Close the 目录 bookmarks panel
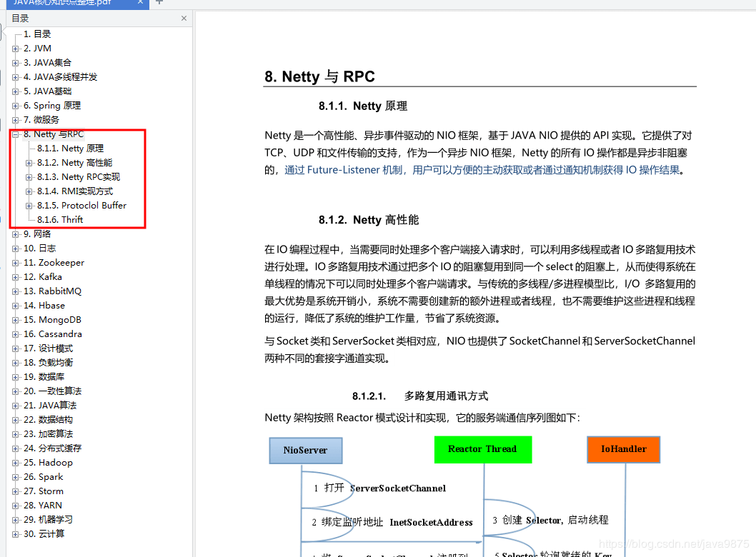 tap(184, 19)
